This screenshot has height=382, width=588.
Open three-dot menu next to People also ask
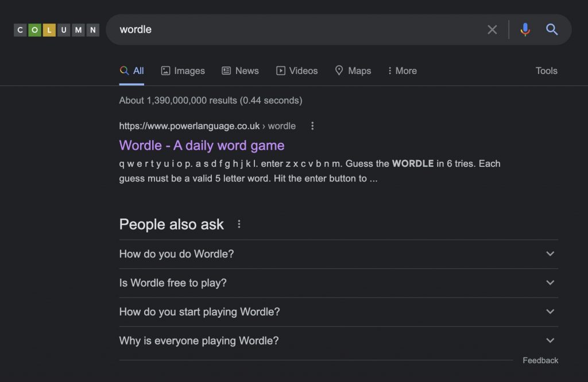pos(239,224)
